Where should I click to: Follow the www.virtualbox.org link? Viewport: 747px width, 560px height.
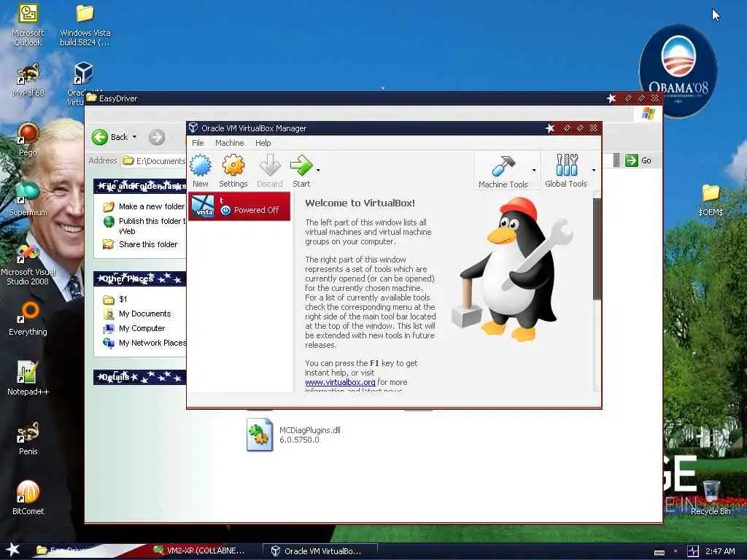pyautogui.click(x=340, y=382)
